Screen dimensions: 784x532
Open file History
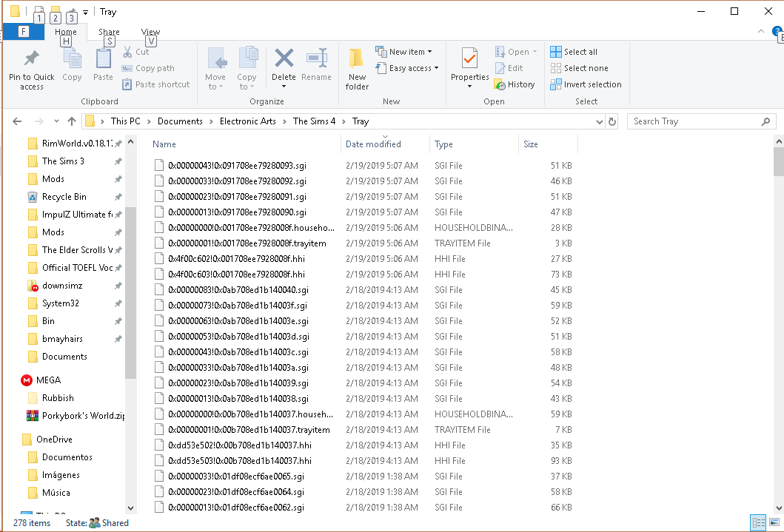tap(515, 84)
